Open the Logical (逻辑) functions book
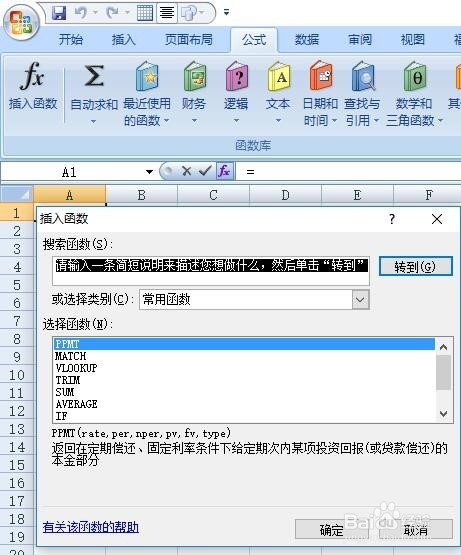Image resolution: width=461 pixels, height=555 pixels. click(x=237, y=76)
